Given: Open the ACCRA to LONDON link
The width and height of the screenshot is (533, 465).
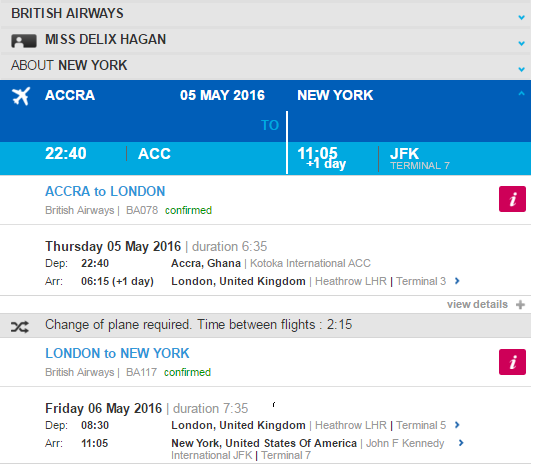Looking at the screenshot, I should click(x=105, y=191).
